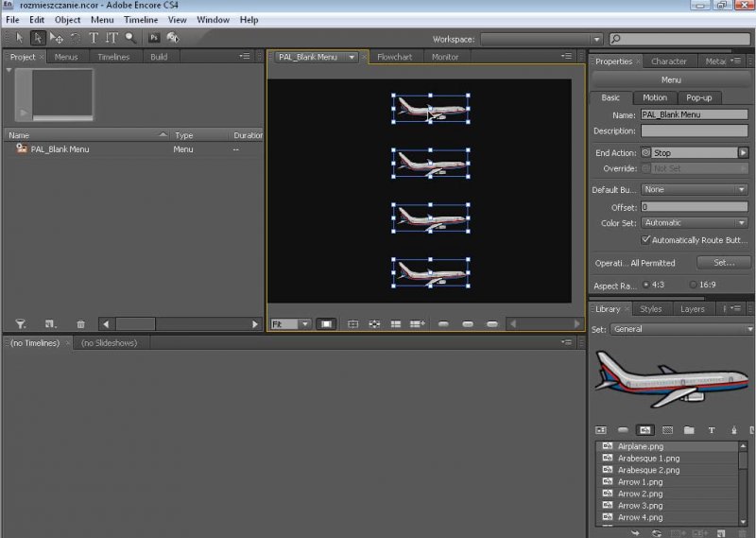Screen dimensions: 756x538
Task: Open the Timeline menu
Action: 141,20
